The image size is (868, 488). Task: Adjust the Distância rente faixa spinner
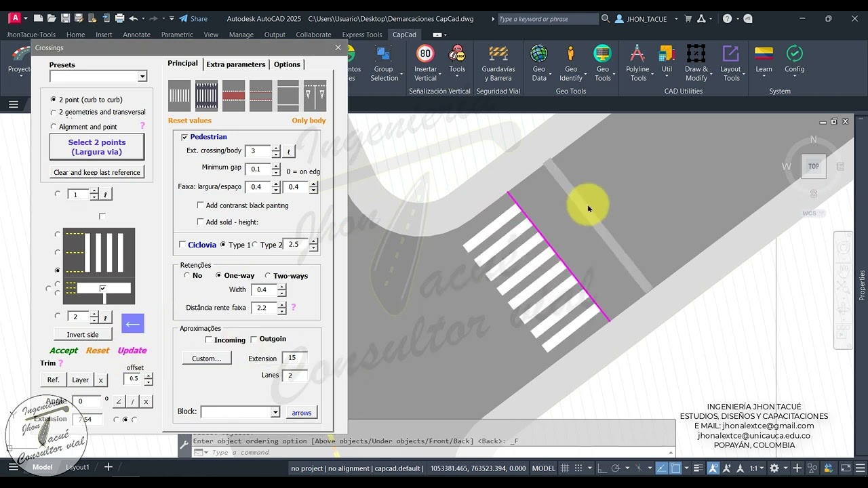(x=281, y=308)
